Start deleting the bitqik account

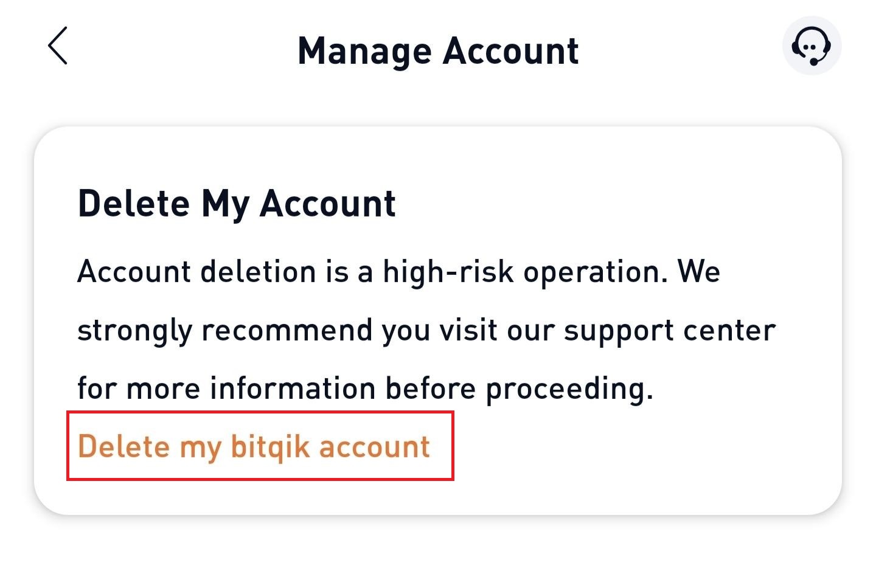(x=254, y=447)
